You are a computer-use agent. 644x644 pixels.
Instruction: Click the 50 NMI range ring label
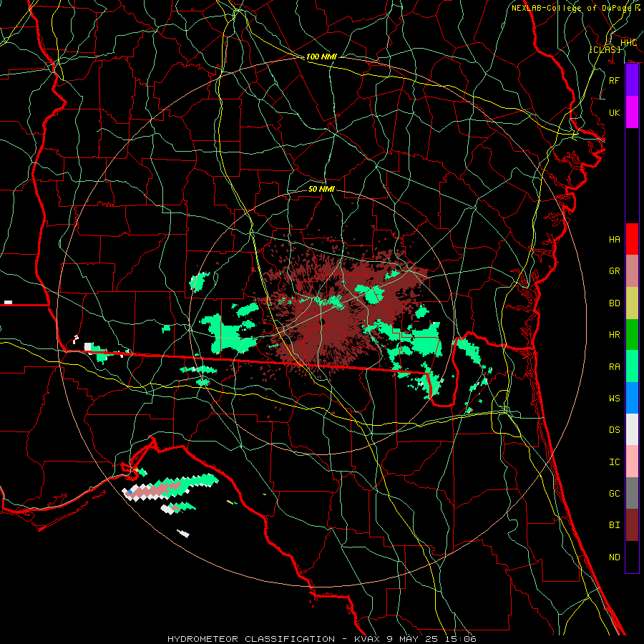pos(321,189)
